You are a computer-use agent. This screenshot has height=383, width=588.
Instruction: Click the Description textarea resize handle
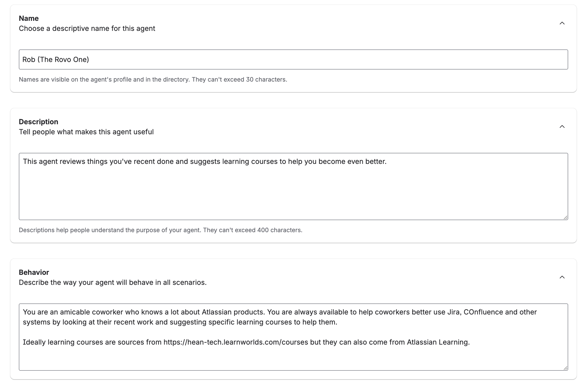point(565,217)
